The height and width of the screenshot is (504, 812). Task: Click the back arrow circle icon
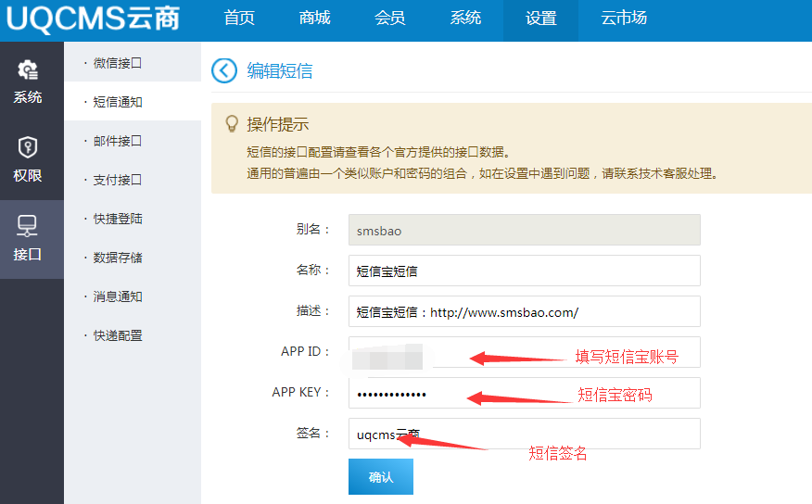(224, 70)
